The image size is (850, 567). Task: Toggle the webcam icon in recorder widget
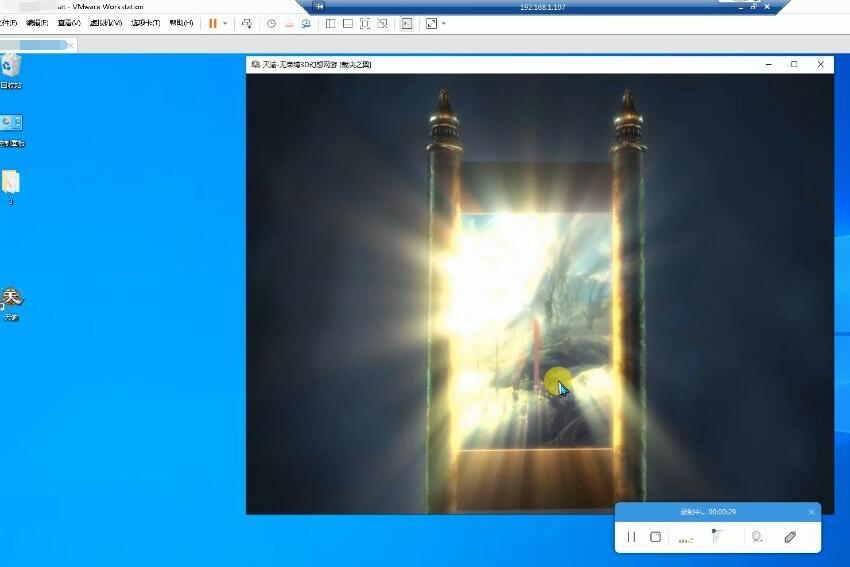757,537
